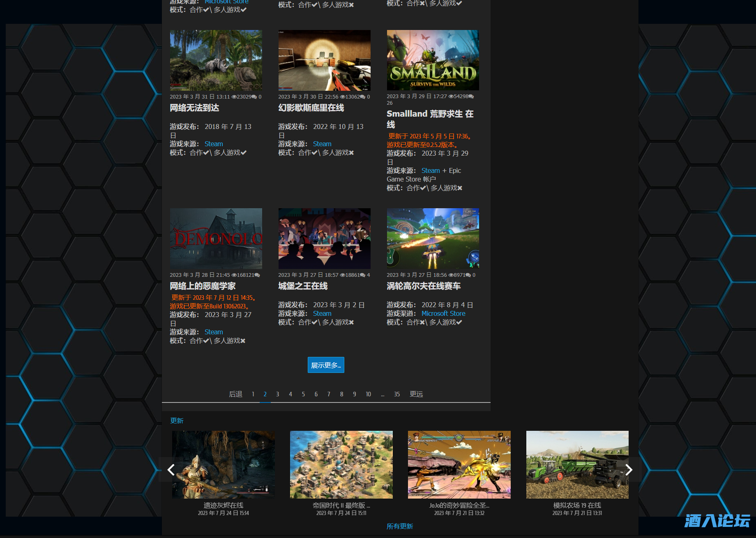Open the 所有更新 link
The height and width of the screenshot is (538, 756).
click(399, 526)
